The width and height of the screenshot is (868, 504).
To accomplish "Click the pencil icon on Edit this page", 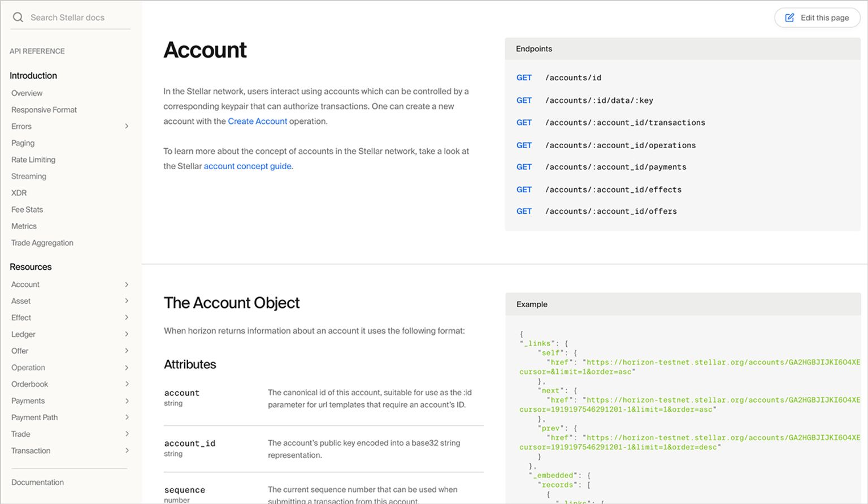I will click(x=789, y=18).
